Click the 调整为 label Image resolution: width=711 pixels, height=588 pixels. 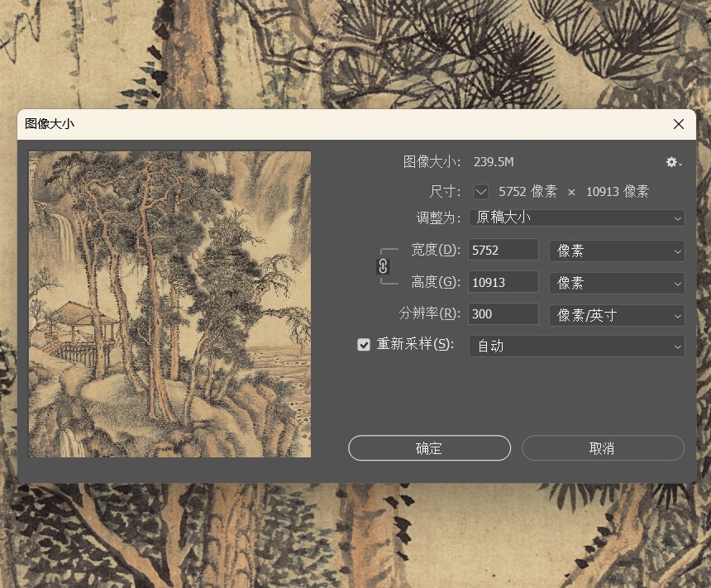click(438, 218)
